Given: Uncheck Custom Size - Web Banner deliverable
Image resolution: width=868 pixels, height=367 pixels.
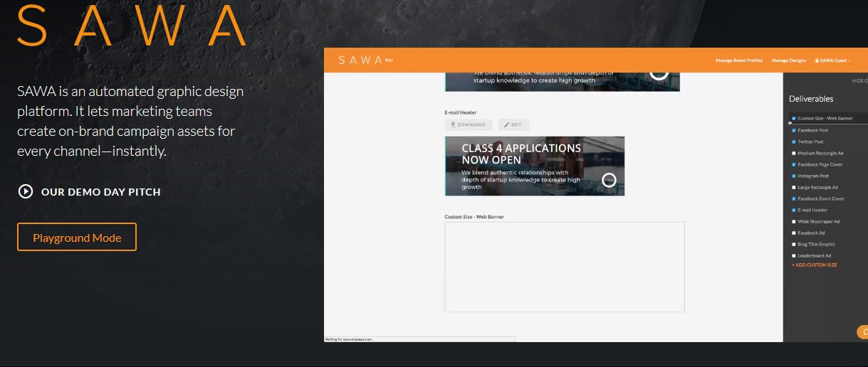Looking at the screenshot, I should 794,119.
